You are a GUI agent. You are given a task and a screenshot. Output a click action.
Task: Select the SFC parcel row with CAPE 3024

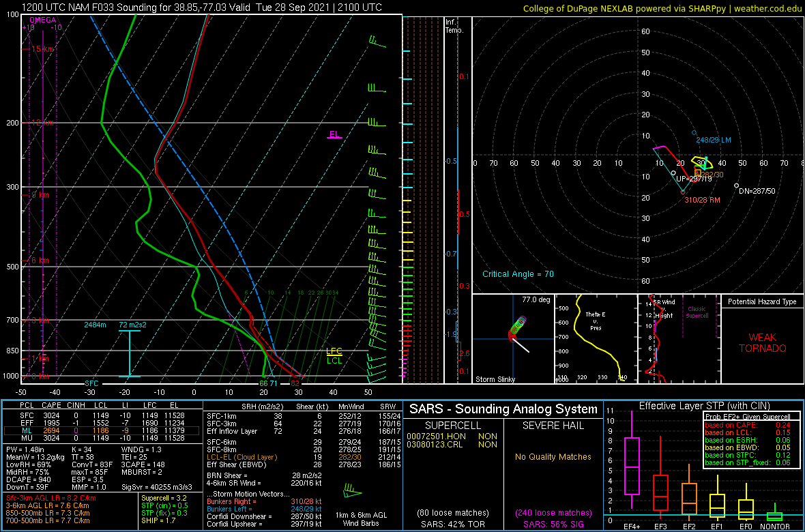pos(101,415)
